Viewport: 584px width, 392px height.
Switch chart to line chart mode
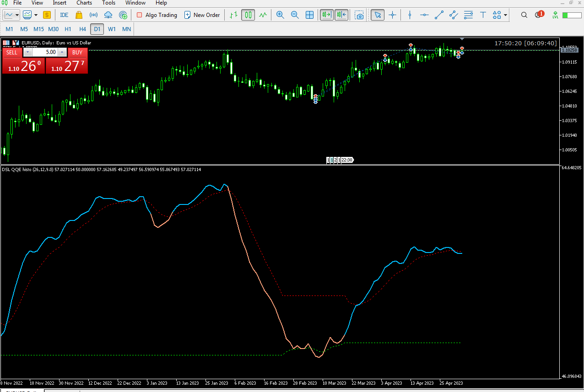[x=263, y=15]
